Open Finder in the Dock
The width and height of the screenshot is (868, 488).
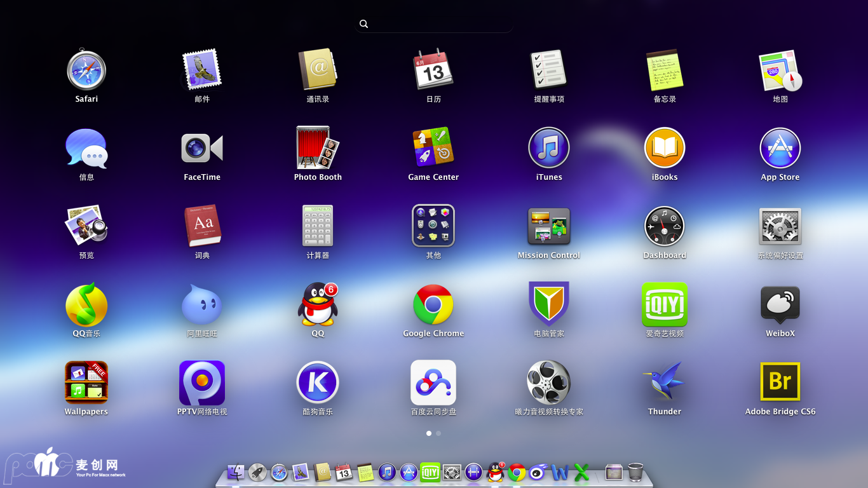pos(236,472)
